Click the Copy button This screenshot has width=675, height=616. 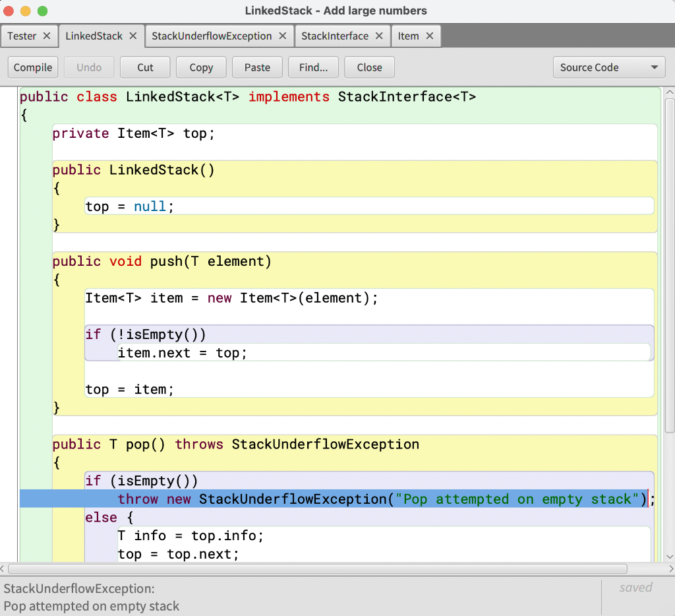[x=201, y=67]
